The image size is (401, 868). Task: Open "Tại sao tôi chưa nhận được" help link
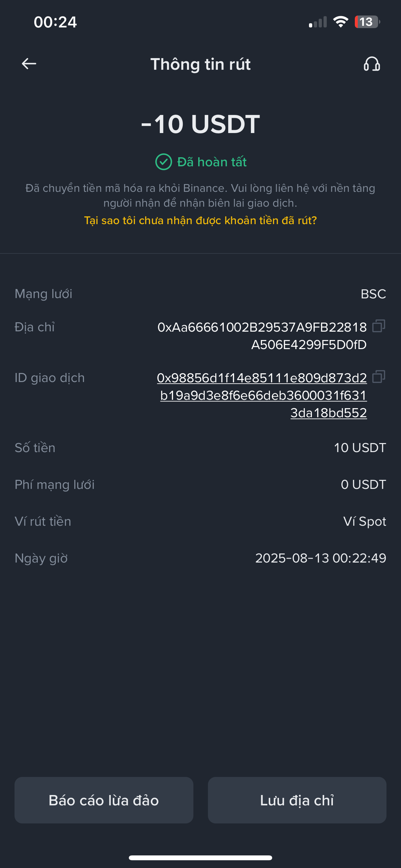coord(200,220)
